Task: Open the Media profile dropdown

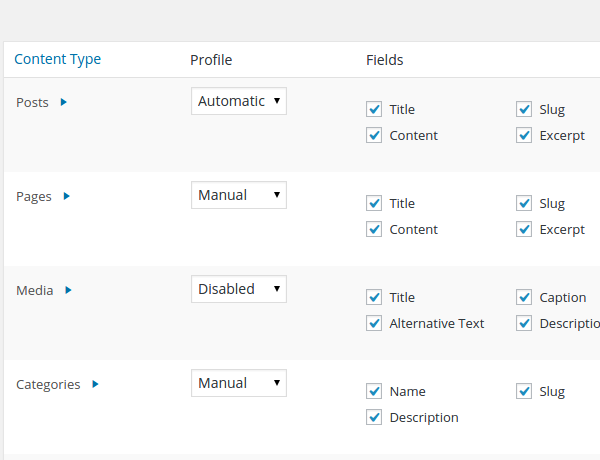Action: tap(239, 289)
